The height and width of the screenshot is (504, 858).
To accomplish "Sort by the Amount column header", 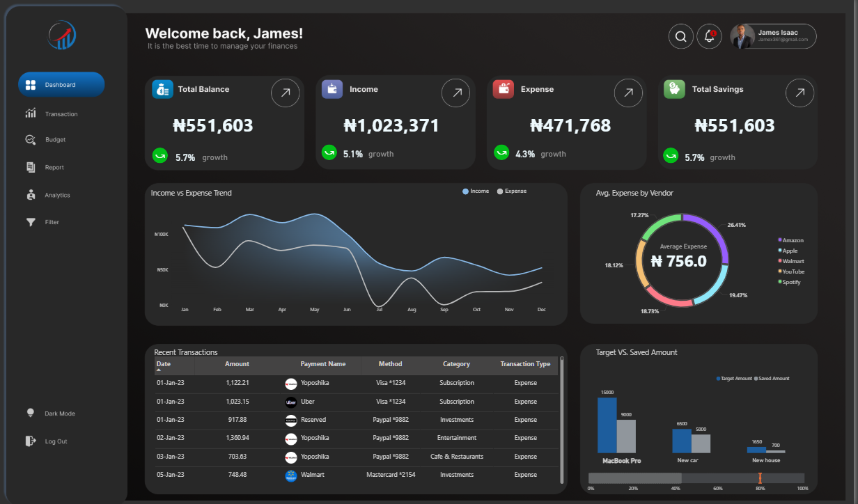I will click(237, 364).
